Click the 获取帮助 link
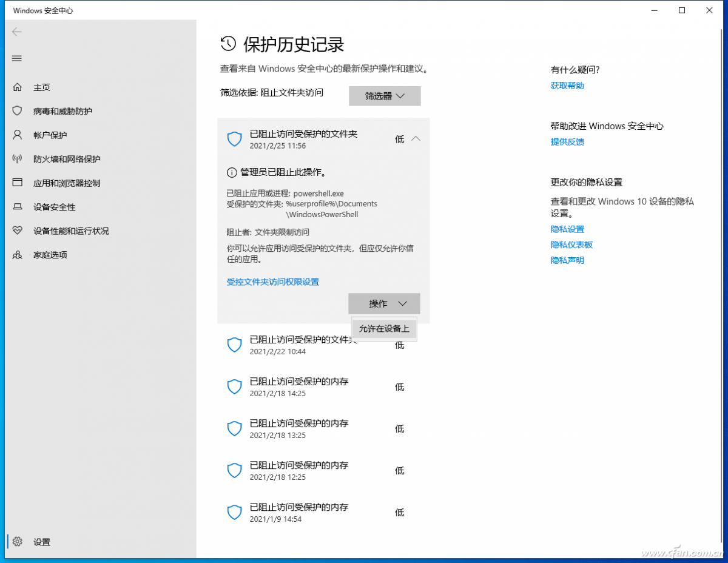 point(567,86)
